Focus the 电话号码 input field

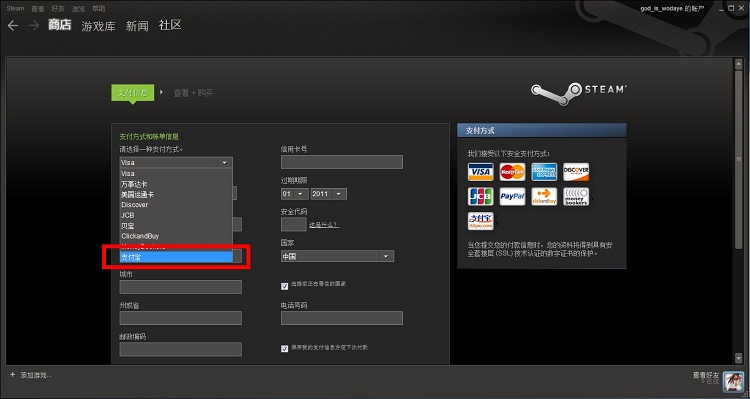pyautogui.click(x=342, y=318)
